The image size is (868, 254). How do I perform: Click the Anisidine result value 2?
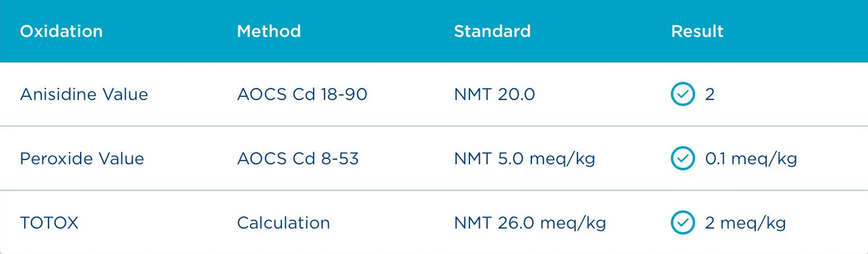tap(710, 94)
